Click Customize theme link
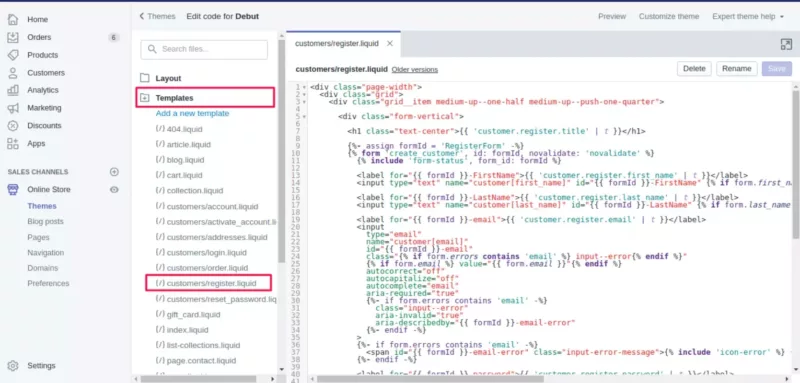This screenshot has width=800, height=383. coord(669,16)
